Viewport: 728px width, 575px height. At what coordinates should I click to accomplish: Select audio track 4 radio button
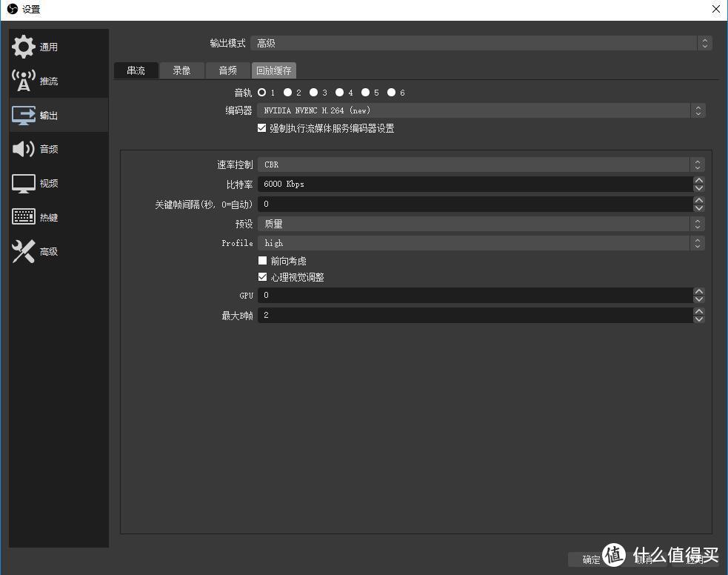pos(340,93)
